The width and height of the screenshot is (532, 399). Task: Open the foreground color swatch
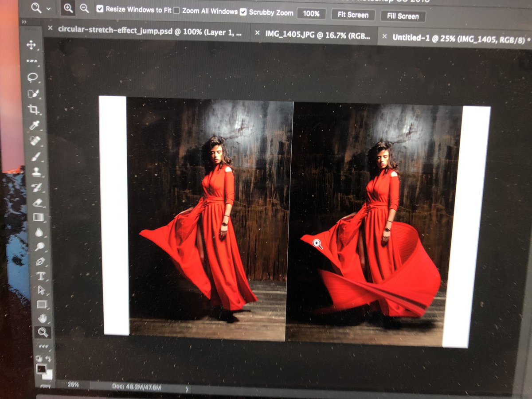[x=42, y=368]
